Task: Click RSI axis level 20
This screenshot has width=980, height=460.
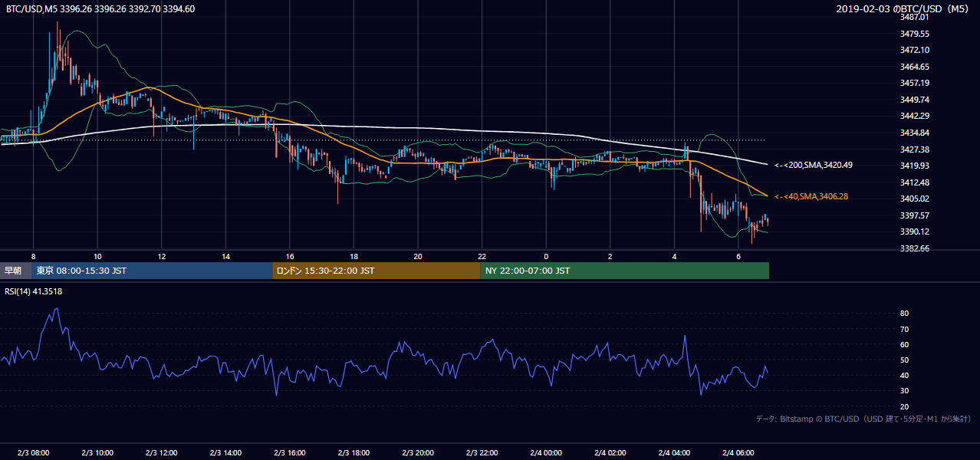Action: click(904, 406)
